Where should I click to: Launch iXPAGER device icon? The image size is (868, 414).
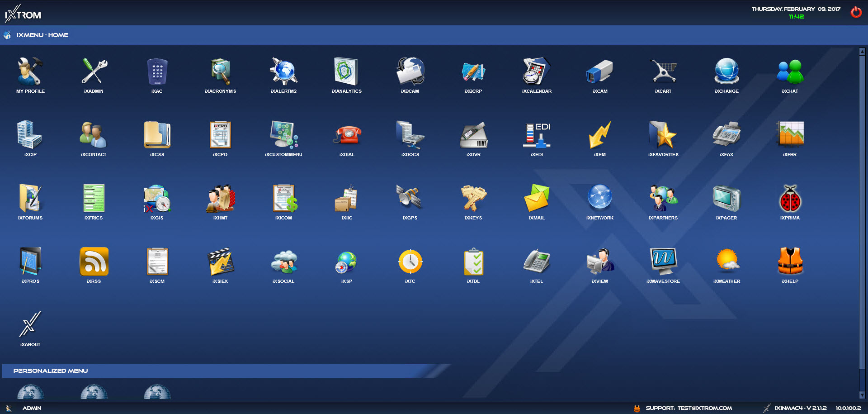click(726, 198)
